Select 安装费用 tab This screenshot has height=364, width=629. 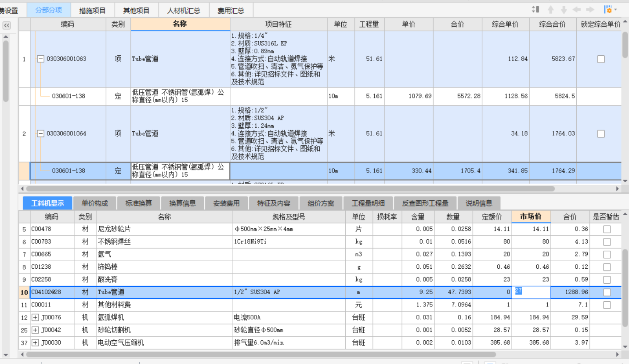[x=226, y=203]
